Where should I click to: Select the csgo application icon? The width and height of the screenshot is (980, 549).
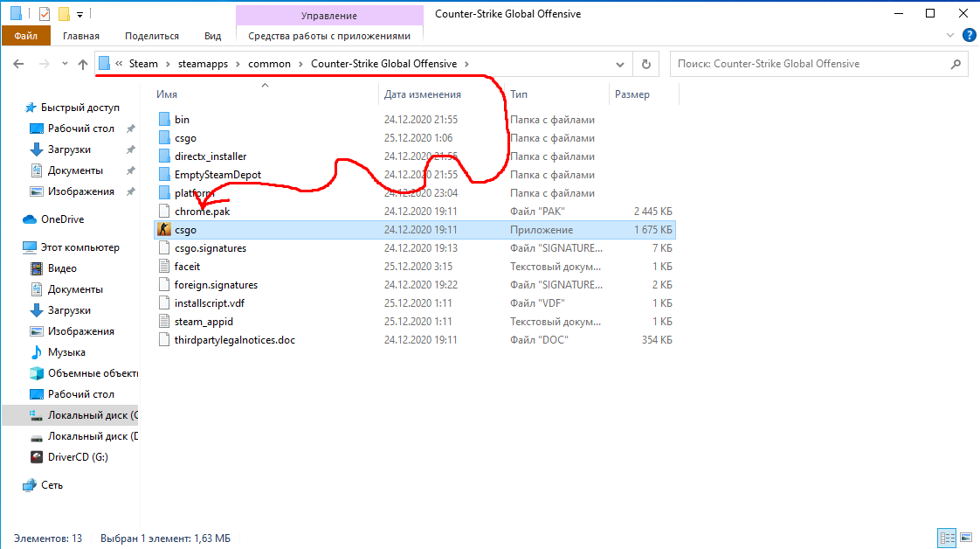point(163,230)
